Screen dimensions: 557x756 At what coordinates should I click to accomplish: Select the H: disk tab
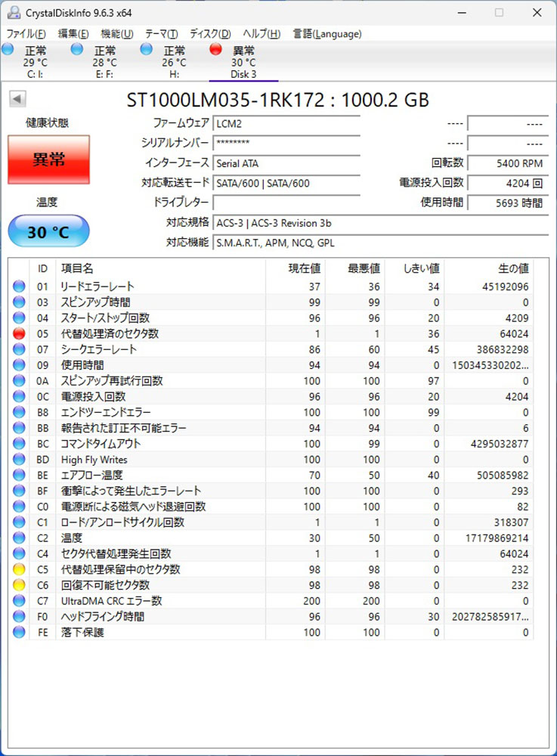[x=174, y=62]
